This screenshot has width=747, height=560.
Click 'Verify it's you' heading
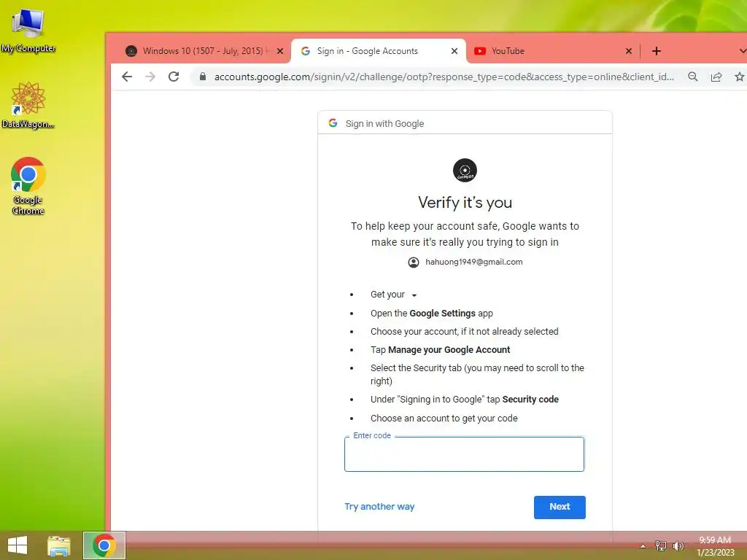point(465,203)
